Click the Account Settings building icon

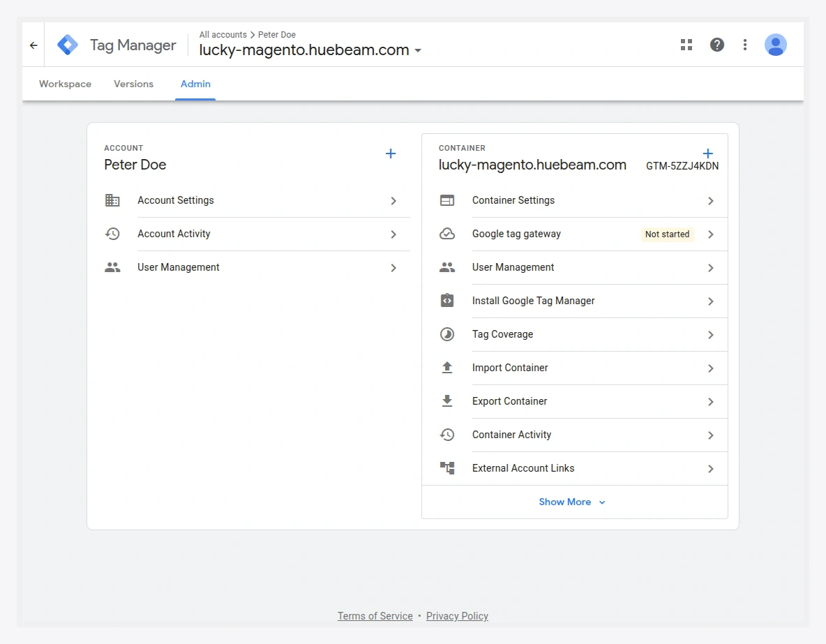[x=112, y=200]
